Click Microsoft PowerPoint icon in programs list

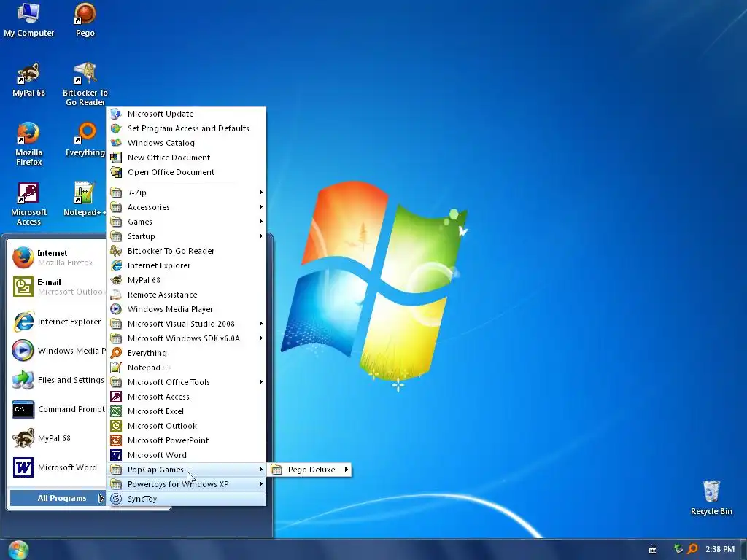116,440
